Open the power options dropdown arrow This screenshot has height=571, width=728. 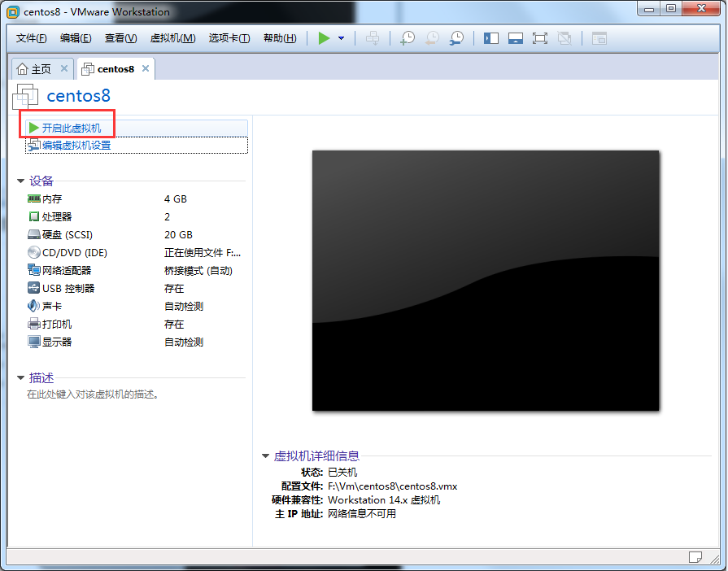(x=341, y=38)
